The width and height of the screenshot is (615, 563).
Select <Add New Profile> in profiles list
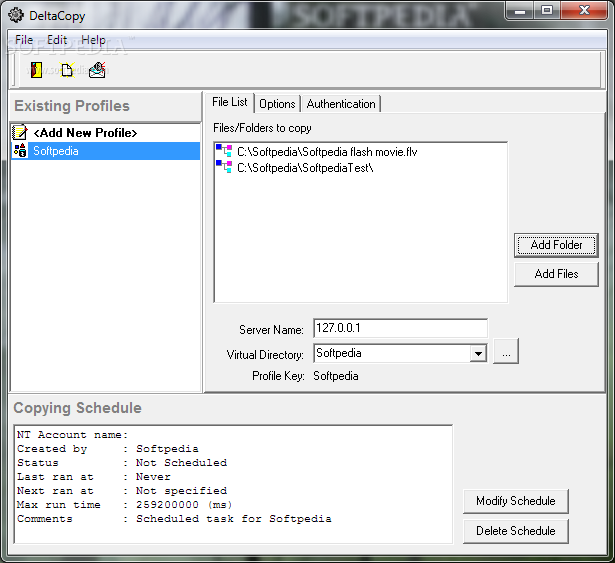point(106,133)
